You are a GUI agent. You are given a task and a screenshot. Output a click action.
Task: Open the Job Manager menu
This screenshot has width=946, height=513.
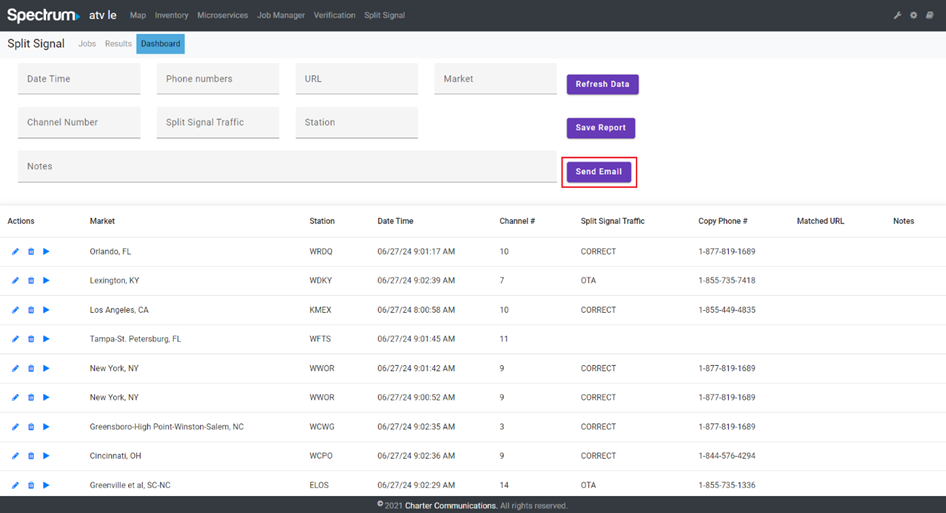coord(280,16)
